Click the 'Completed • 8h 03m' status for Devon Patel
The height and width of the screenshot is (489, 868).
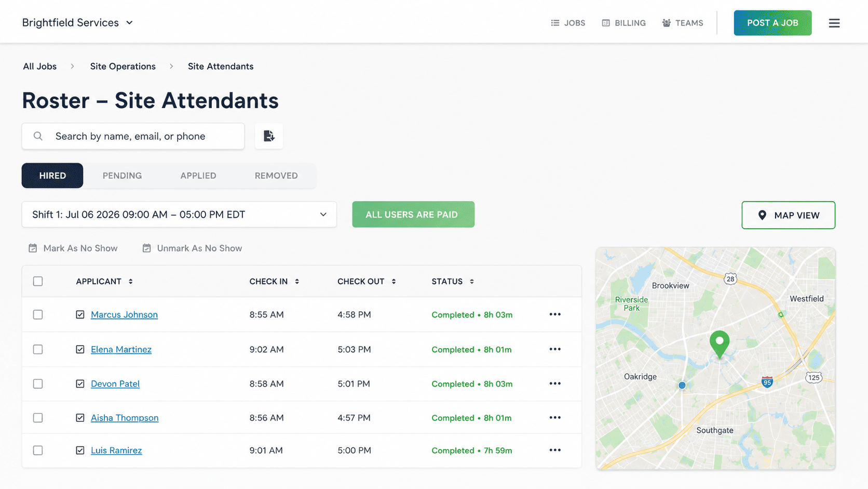point(472,384)
